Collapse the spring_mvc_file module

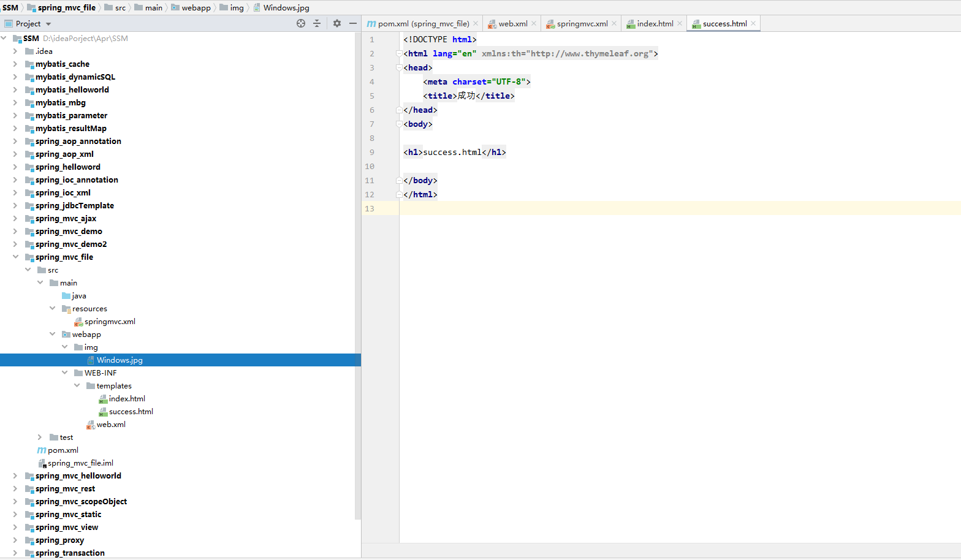point(15,257)
